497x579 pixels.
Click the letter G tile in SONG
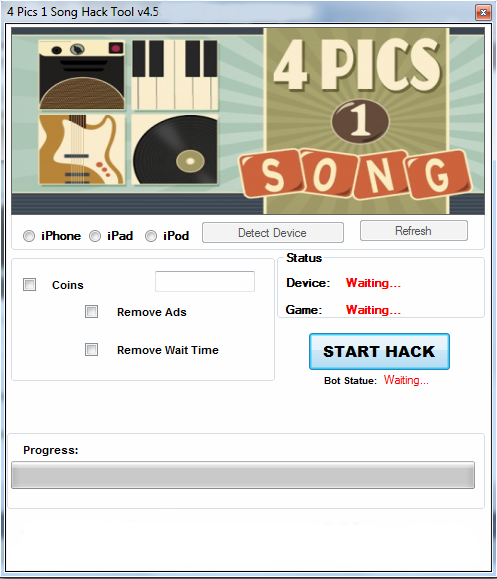pyautogui.click(x=438, y=174)
